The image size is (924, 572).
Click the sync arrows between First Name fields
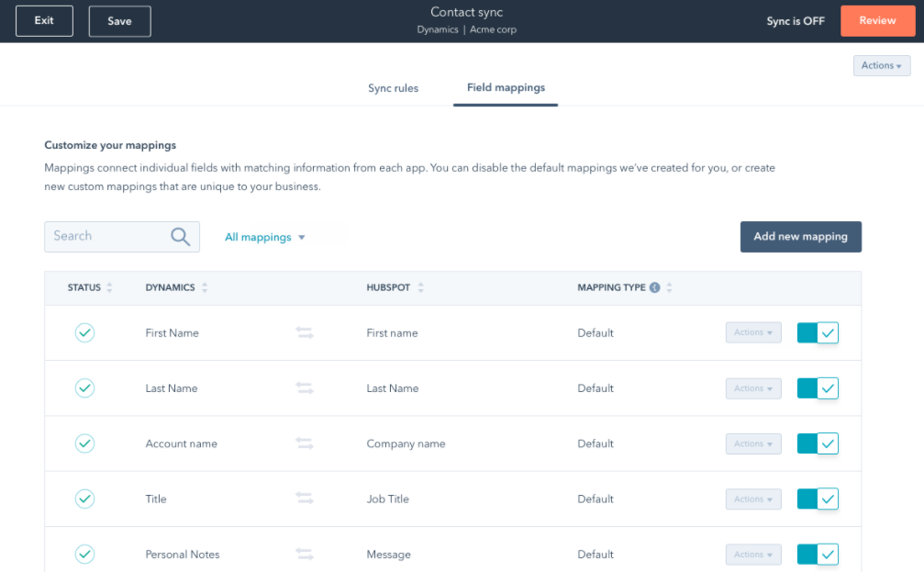click(x=304, y=332)
